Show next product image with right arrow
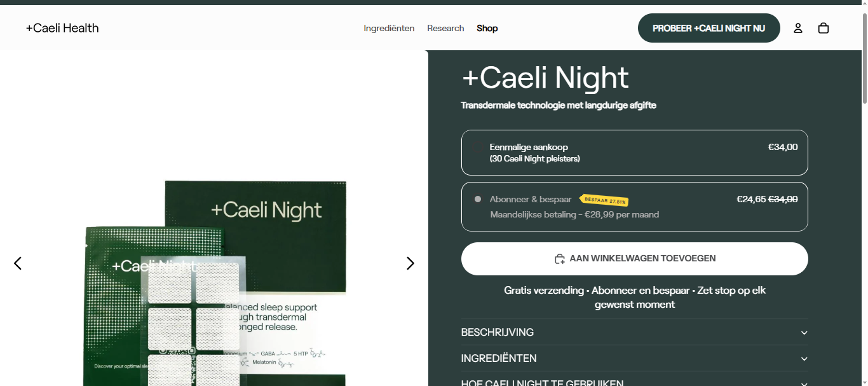The height and width of the screenshot is (386, 868). point(410,263)
